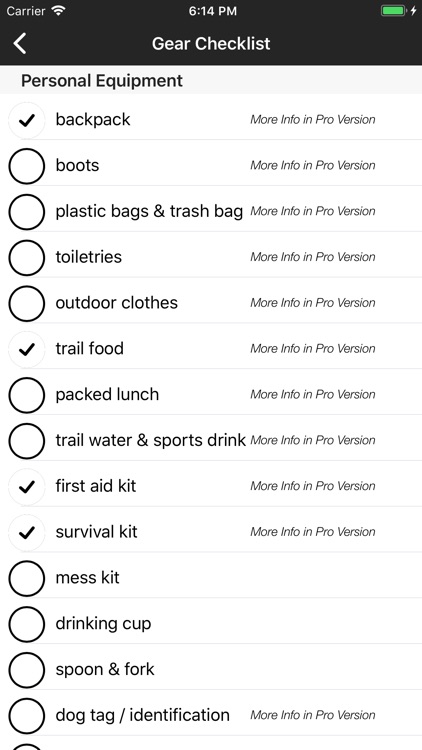Tap More Info in Pro Version for boots
Screen dimensions: 422x750
[x=313, y=165]
